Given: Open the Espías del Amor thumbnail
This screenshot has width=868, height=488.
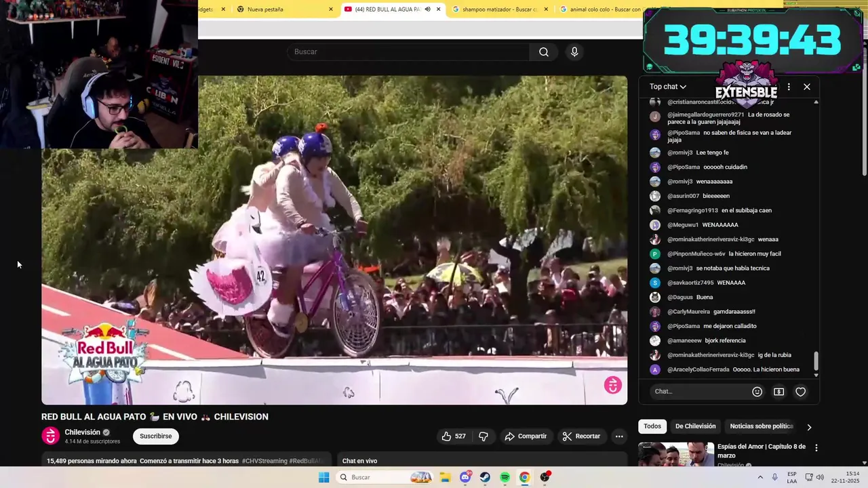Looking at the screenshot, I should coord(676,455).
